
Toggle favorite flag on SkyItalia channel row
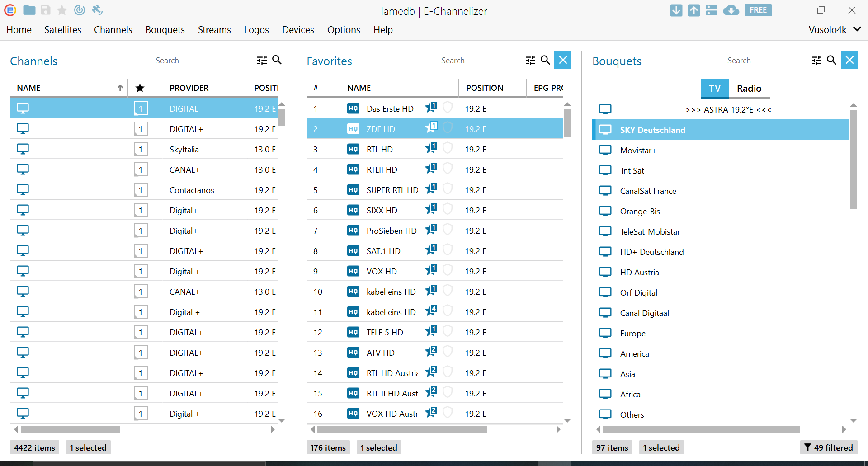tap(141, 149)
